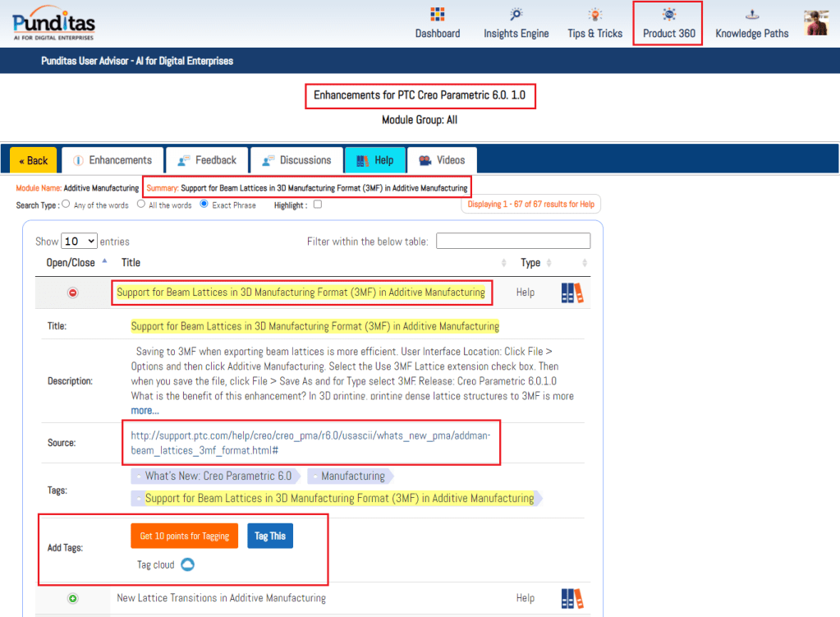Select the 'Any of the words' search type
This screenshot has height=617, width=840.
(67, 205)
